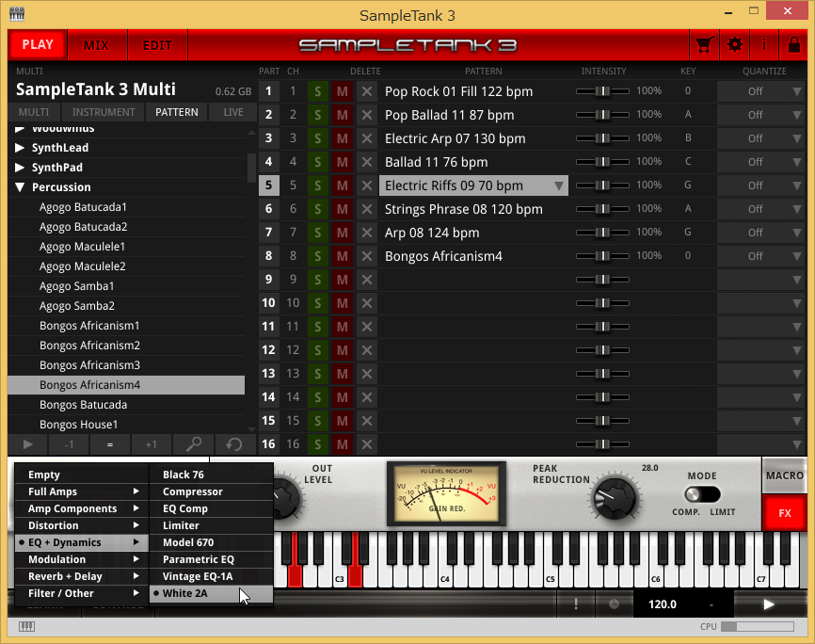Mute part 5
Image resolution: width=815 pixels, height=644 pixels.
pyautogui.click(x=342, y=185)
